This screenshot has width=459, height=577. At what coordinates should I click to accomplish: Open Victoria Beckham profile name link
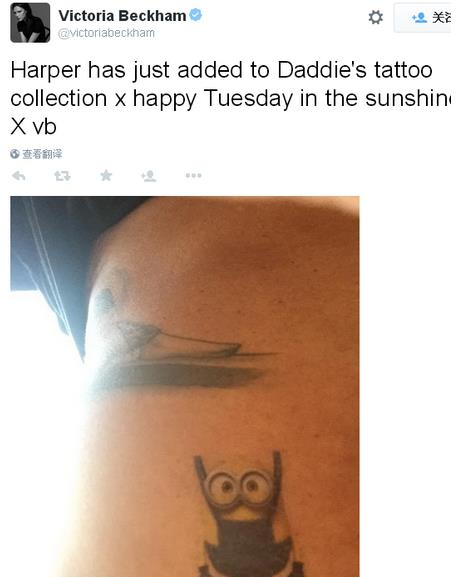tap(122, 15)
